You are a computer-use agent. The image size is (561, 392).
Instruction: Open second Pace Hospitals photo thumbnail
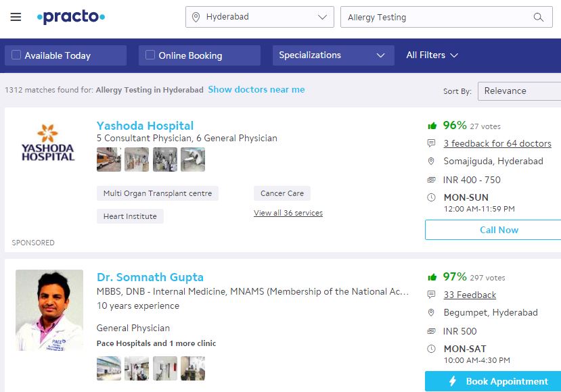click(x=137, y=368)
